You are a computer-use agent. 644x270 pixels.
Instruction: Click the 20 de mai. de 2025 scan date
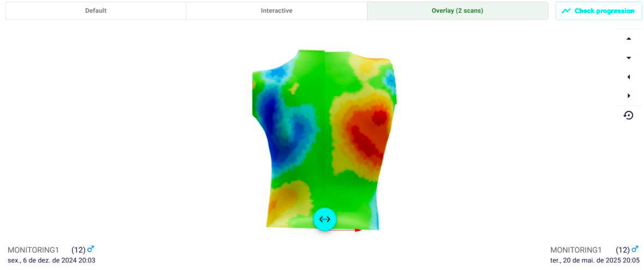click(x=594, y=260)
